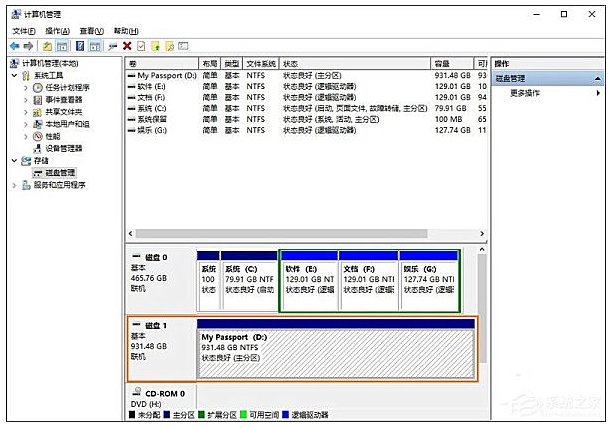Click the connect/settings toolbar icon left of red X
Viewport: 612px width, 428px height.
(x=113, y=46)
